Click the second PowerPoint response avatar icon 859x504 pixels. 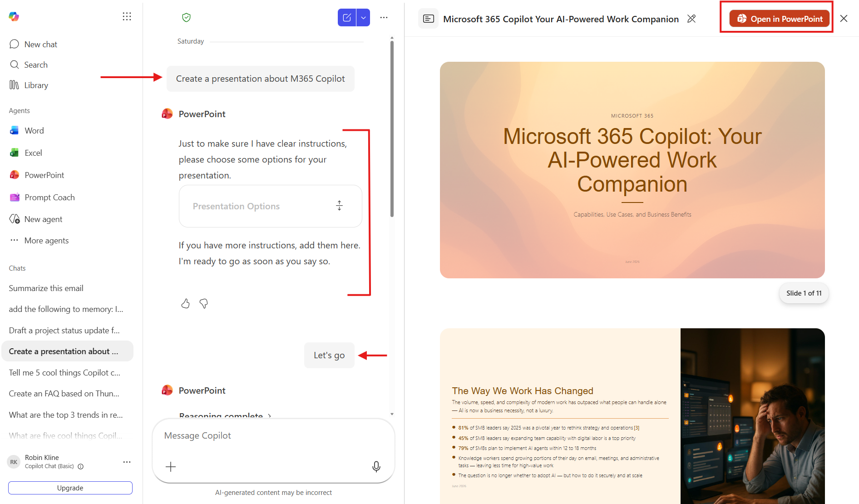168,390
